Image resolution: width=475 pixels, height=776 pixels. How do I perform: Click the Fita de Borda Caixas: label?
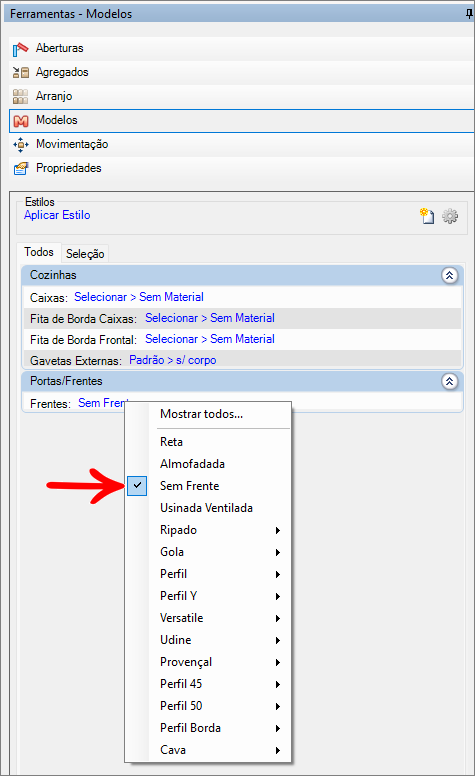[x=83, y=319]
